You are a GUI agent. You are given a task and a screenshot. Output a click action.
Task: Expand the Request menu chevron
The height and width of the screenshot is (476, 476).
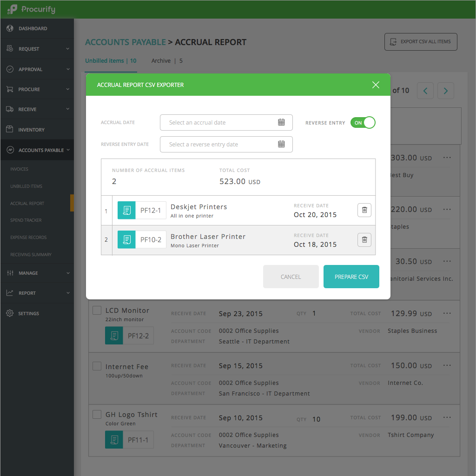(68, 48)
